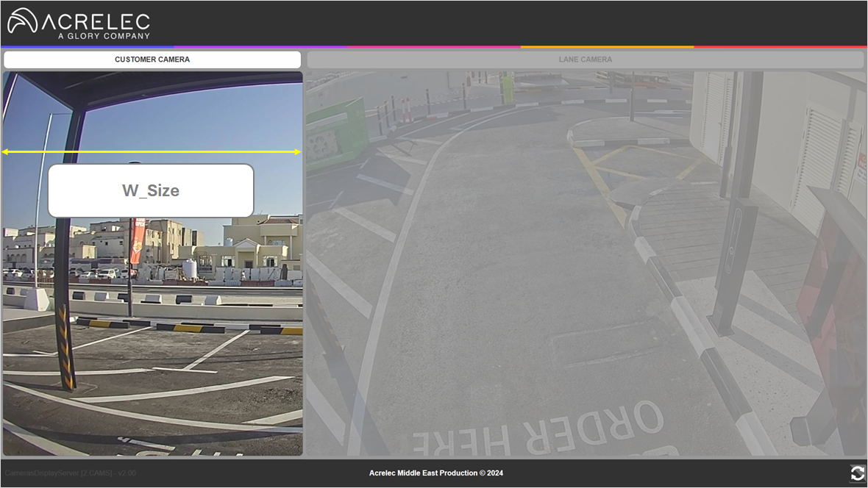Viewport: 868px width, 488px height.
Task: Click the green recycling bin in lane view
Action: (335, 135)
